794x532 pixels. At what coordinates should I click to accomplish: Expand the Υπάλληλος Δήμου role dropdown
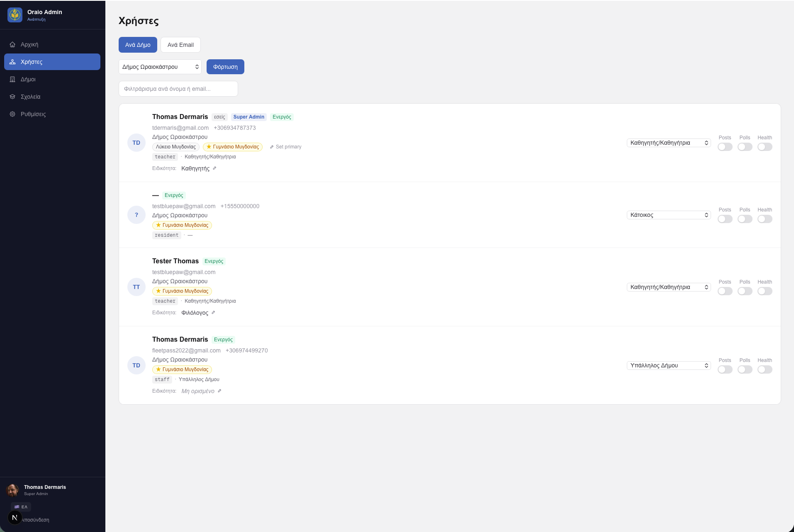[x=669, y=365]
